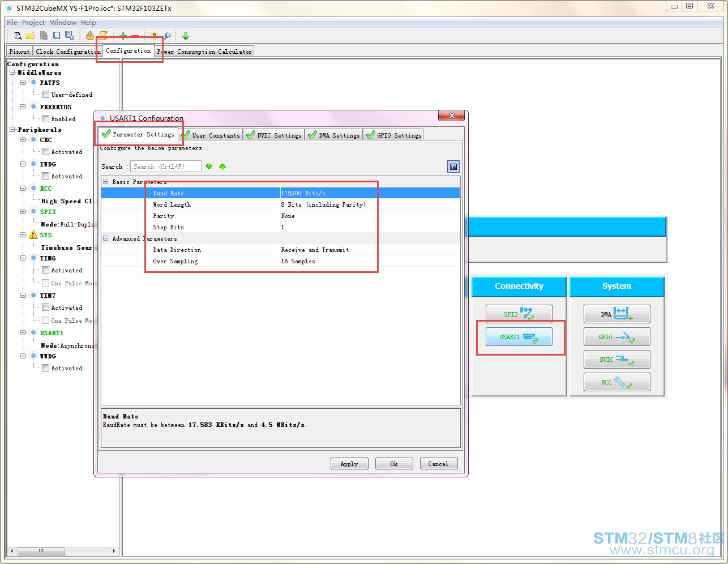Image resolution: width=728 pixels, height=564 pixels.
Task: Activate the WWDG peripheral checkbox
Action: point(45,368)
